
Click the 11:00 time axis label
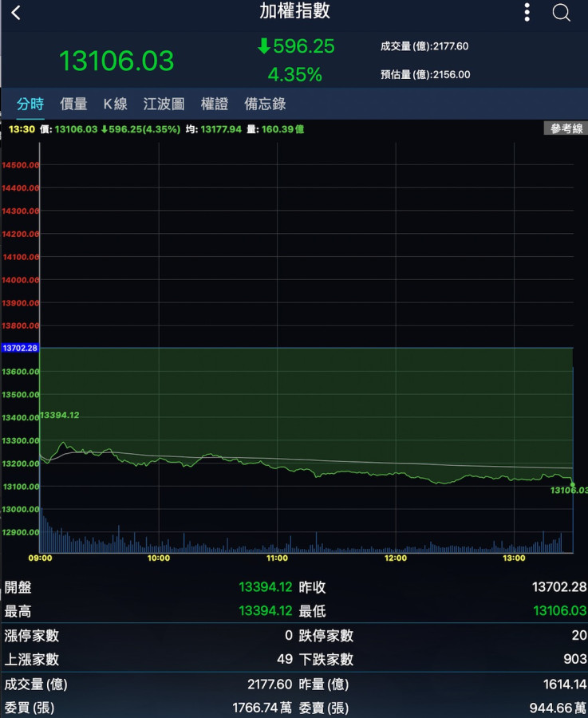click(277, 558)
